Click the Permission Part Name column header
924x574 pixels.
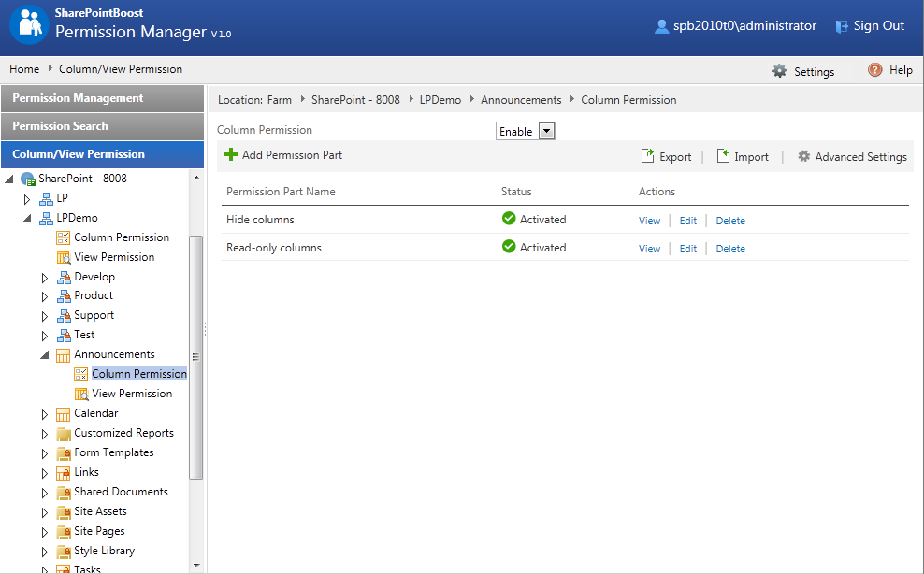pos(281,192)
